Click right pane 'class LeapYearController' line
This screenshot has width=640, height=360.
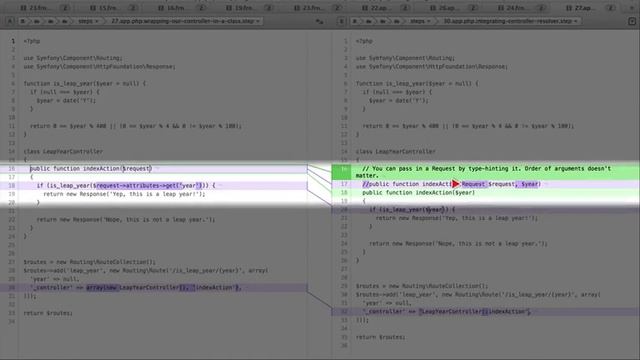[x=395, y=151]
